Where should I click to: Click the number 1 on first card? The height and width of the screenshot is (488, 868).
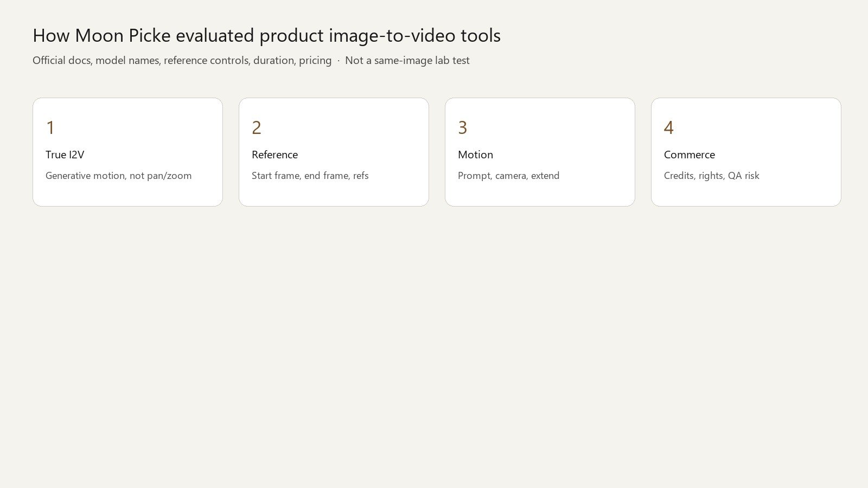click(50, 128)
